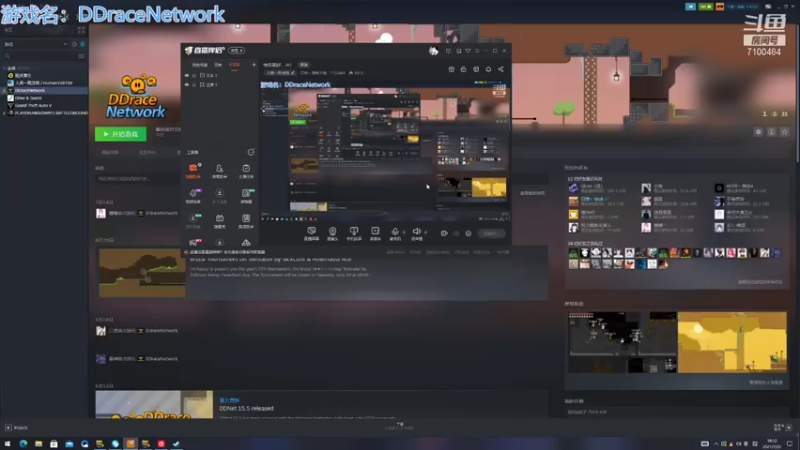Collapse the games category in library sidebar
This screenshot has height=450, width=800.
click(x=5, y=68)
